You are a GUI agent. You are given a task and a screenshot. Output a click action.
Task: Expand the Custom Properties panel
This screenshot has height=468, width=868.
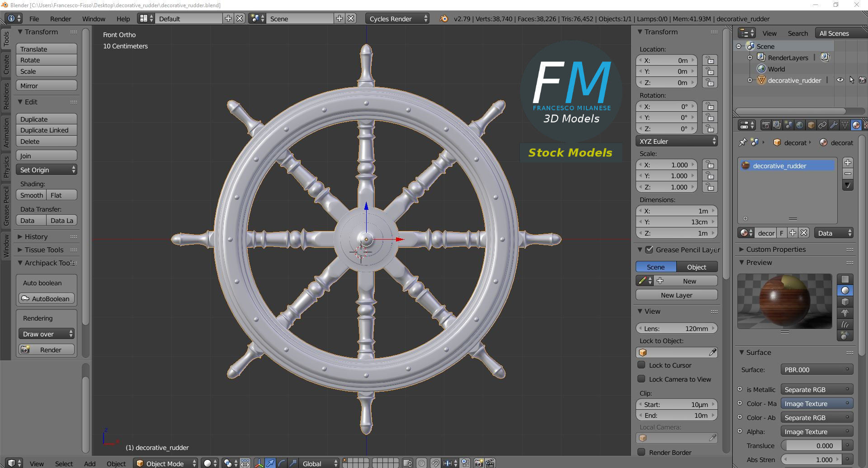coord(772,249)
